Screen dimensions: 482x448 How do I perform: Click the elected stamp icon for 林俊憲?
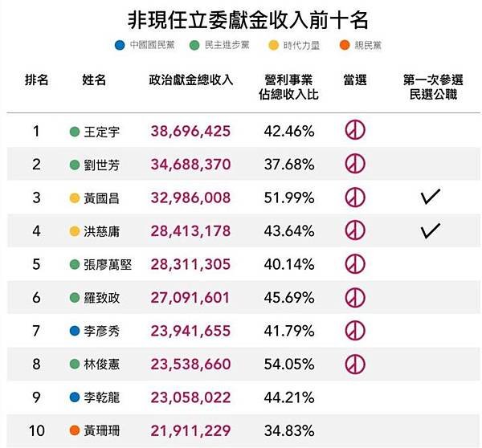[x=355, y=365]
